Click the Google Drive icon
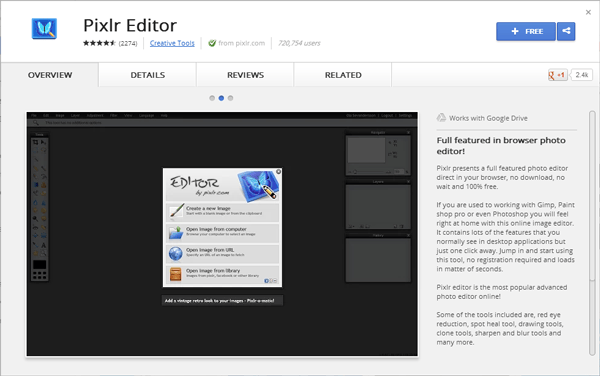600x376 pixels. (x=441, y=118)
